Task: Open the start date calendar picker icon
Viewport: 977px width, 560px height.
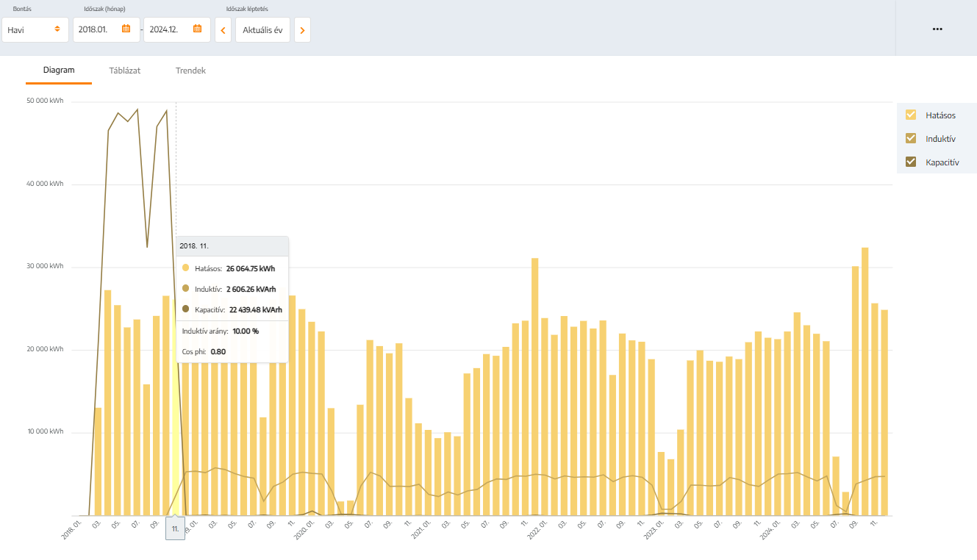Action: (x=126, y=29)
